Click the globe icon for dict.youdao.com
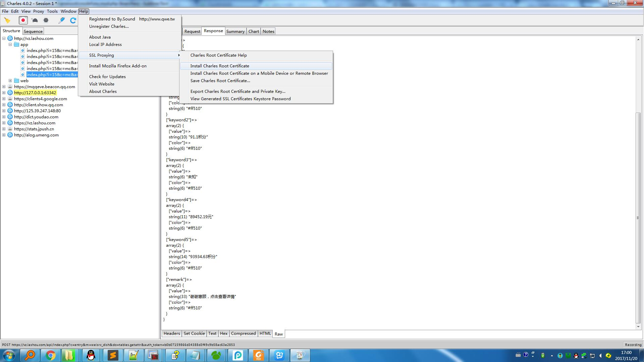This screenshot has width=644, height=362. [10, 117]
